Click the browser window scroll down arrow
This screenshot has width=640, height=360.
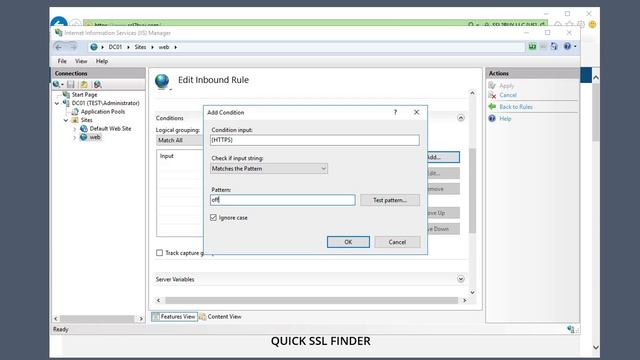point(596,347)
